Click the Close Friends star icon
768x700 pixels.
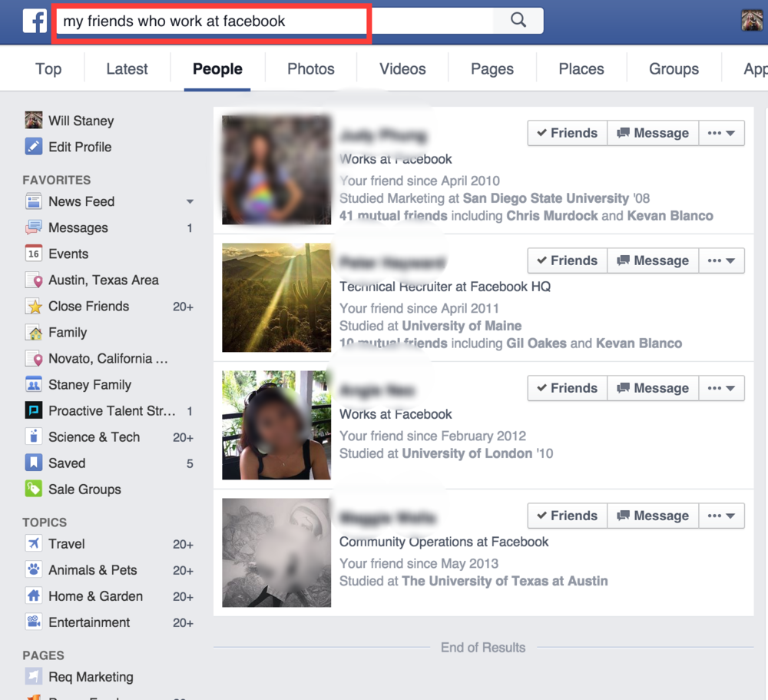click(x=34, y=306)
